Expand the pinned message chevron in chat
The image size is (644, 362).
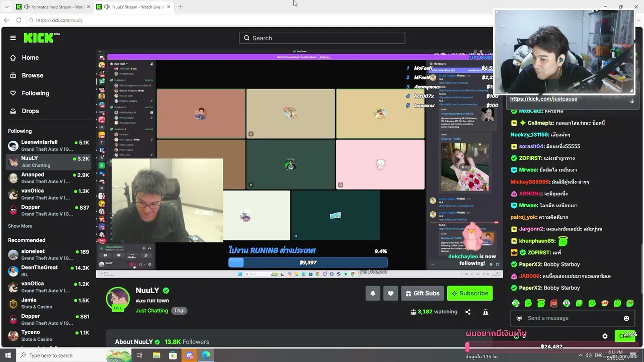coord(632,101)
